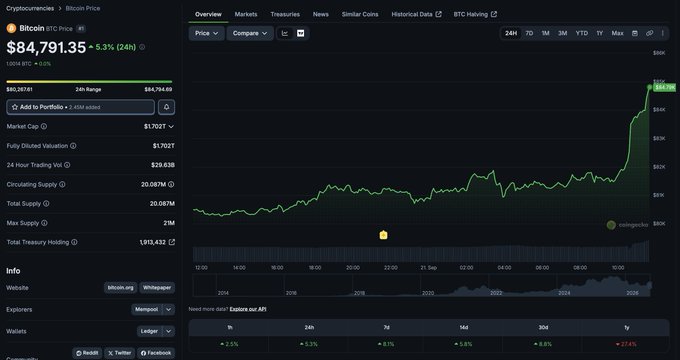
Task: Click the Circulating Supply label info icon
Action: [x=62, y=185]
